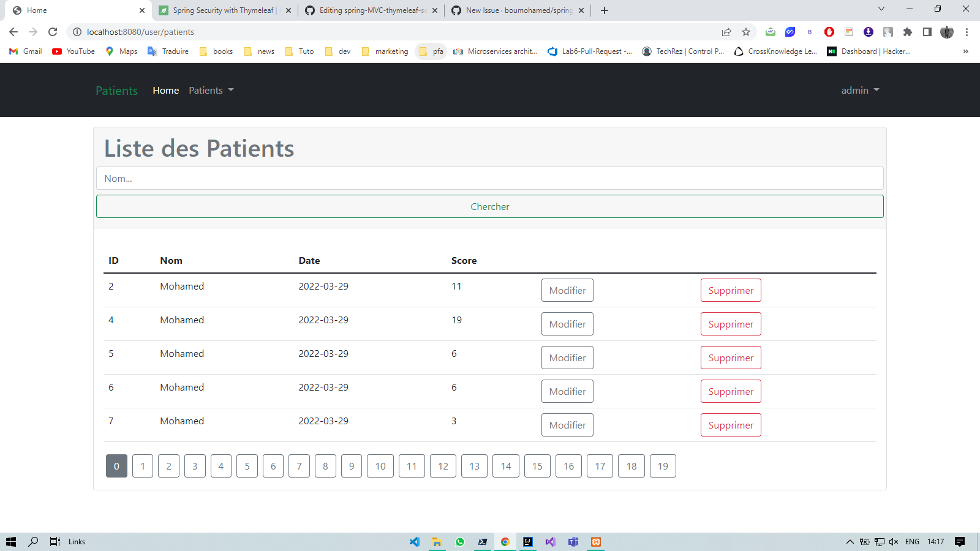Switch to the Spring Security with Thymeleaf tab
The height and width of the screenshot is (551, 980).
221,10
